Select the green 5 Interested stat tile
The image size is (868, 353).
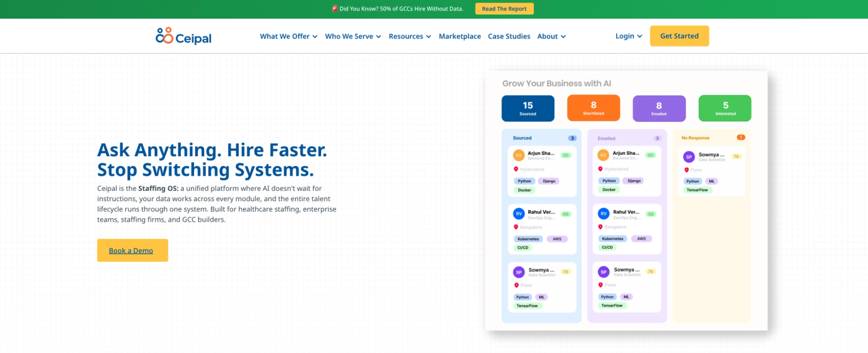(725, 108)
